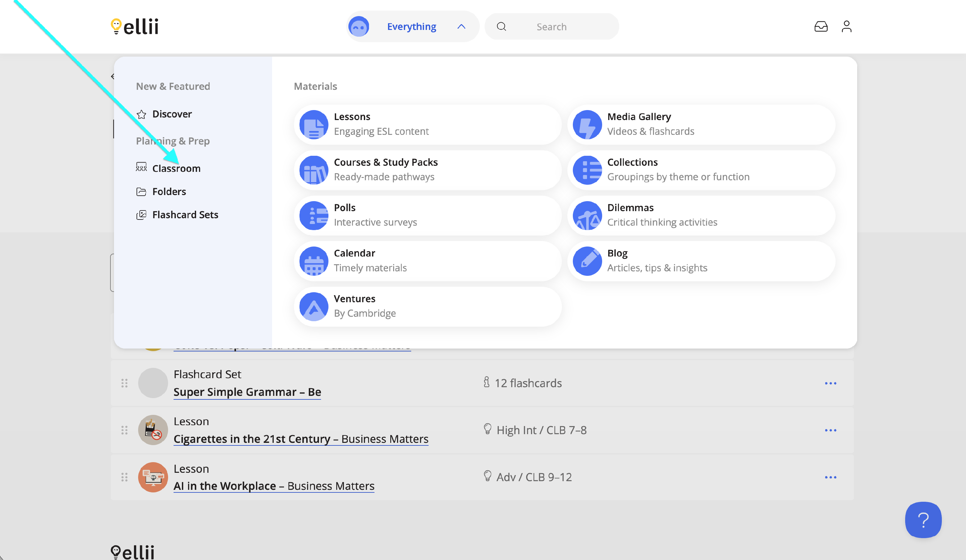Open options for Super Simple Grammar row
This screenshot has width=966, height=560.
[x=830, y=383]
